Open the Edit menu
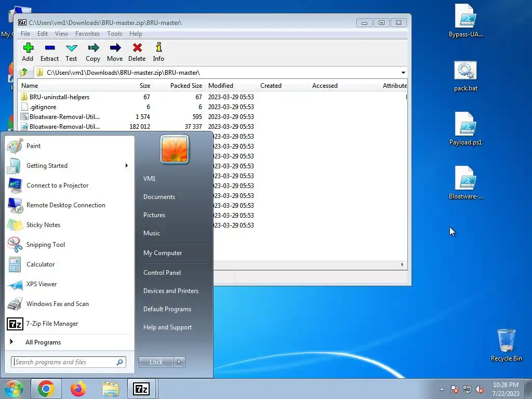Viewport: 532px width, 399px height. [43, 34]
